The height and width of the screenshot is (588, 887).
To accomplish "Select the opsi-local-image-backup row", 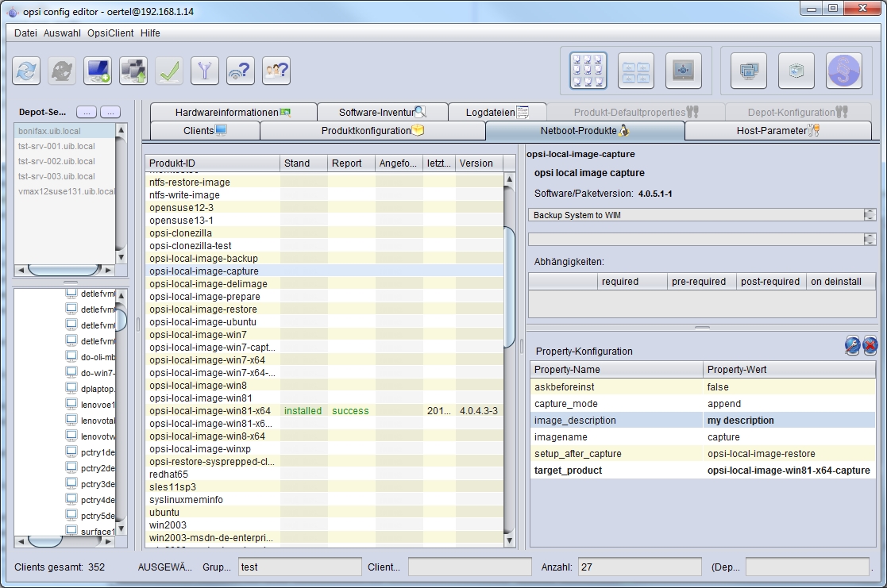I will (324, 259).
